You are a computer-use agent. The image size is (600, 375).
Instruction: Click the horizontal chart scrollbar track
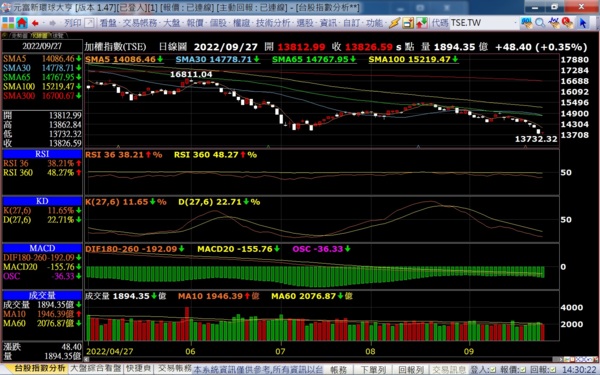coord(321,359)
